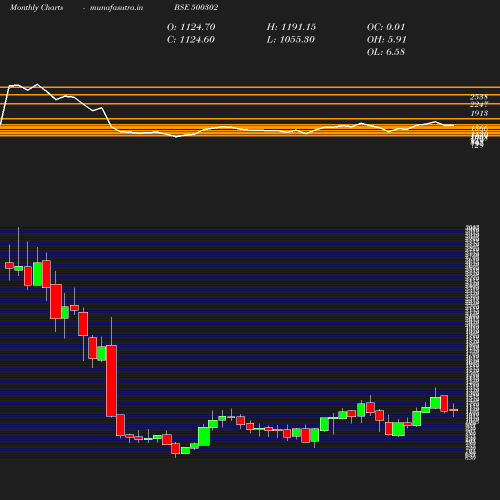The width and height of the screenshot is (500, 500).
Task: Click the 'Monthly Charts' title text
Action: [36, 7]
